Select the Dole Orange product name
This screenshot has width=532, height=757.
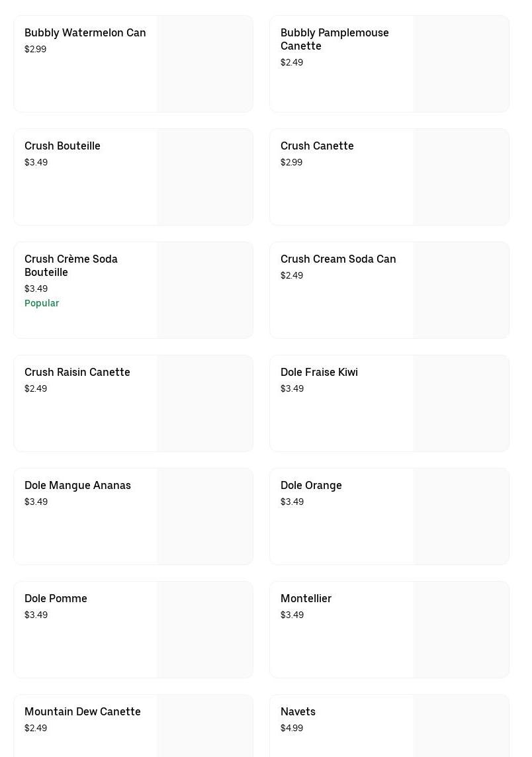(x=311, y=486)
